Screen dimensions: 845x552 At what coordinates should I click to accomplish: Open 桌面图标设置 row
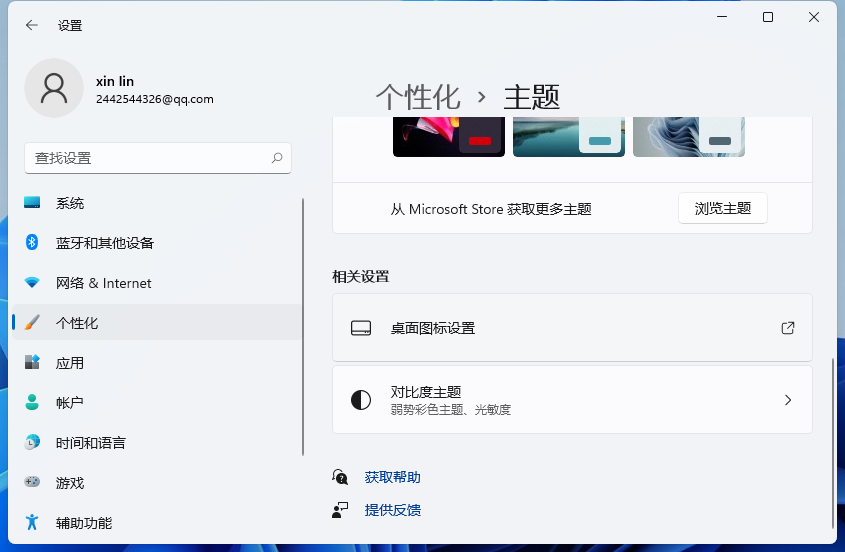[x=572, y=328]
